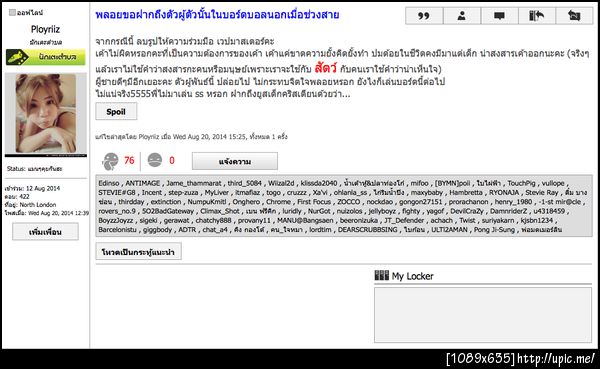
Task: Click inside the My Locker box
Action: 483,315
